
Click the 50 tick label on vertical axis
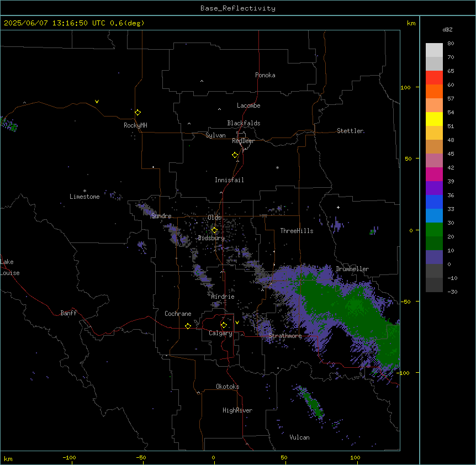tap(408, 158)
